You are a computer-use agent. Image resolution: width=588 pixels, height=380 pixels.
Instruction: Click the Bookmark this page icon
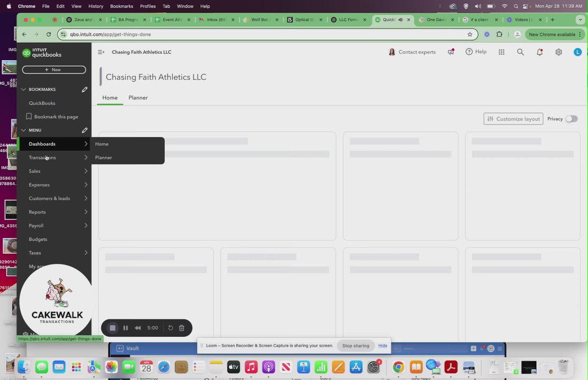(29, 117)
